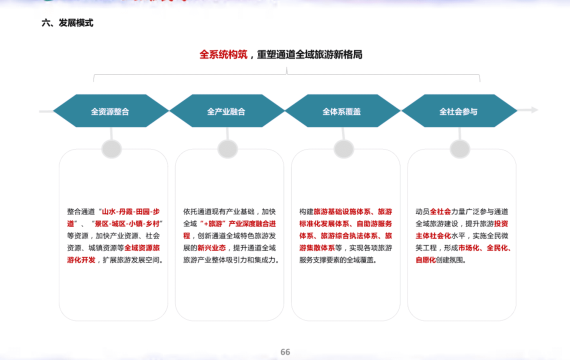The height and width of the screenshot is (360, 570).
Task: Click the gray circle under '全社会参与'
Action: coord(460,149)
